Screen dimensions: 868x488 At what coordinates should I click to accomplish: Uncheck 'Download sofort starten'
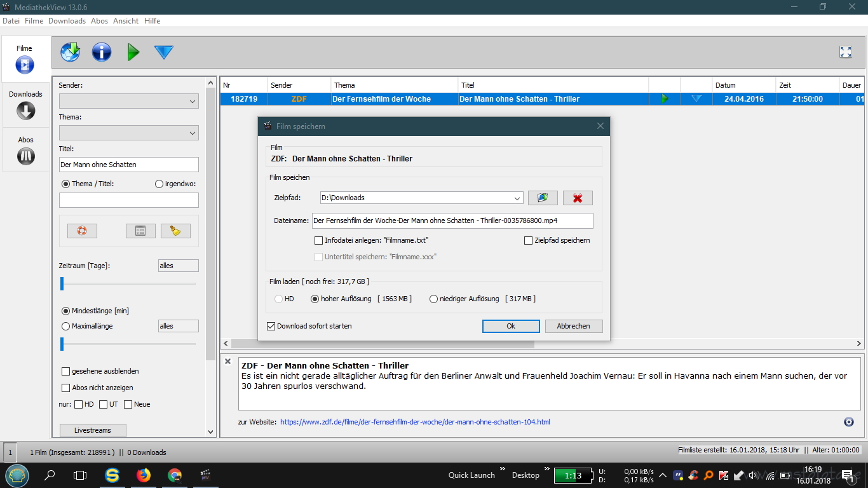pos(271,326)
